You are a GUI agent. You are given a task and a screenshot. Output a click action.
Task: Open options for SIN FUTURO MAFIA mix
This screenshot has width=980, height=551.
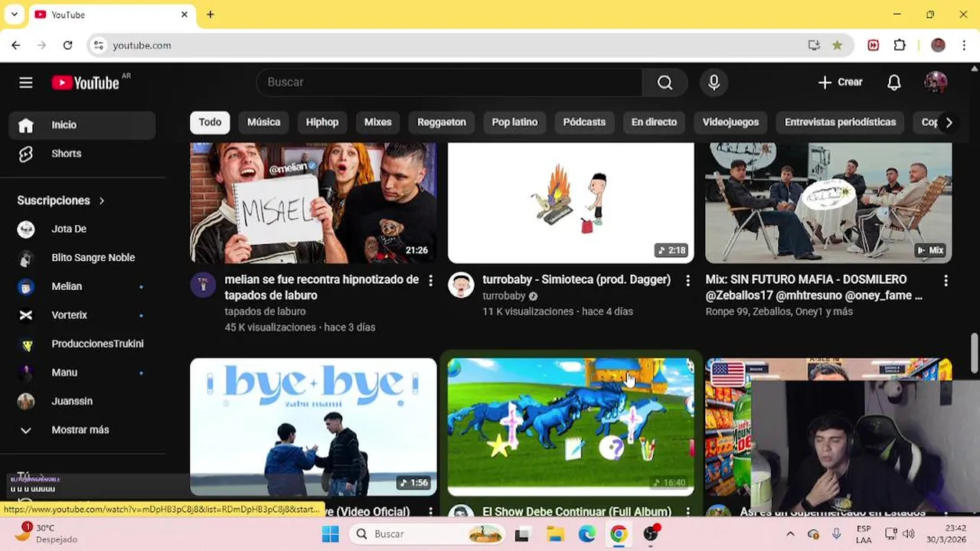(946, 281)
